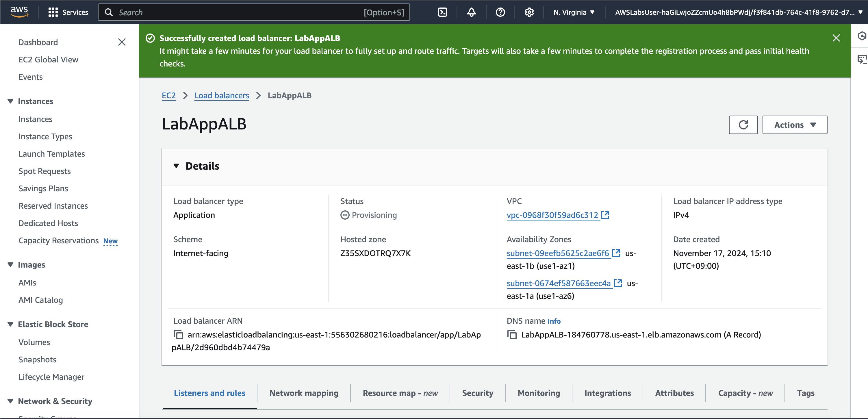Viewport: 868px width, 419px height.
Task: Open the Resource map tab
Action: tap(400, 393)
